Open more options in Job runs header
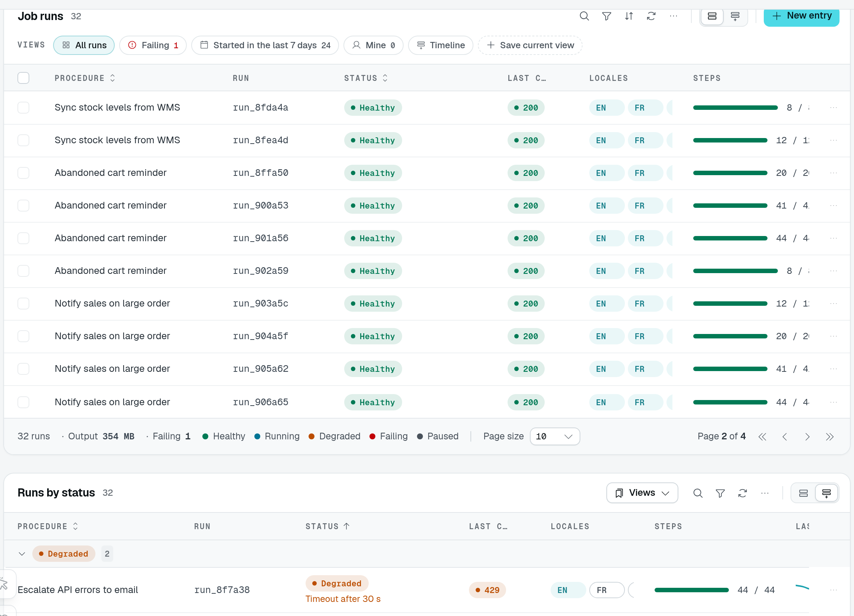854x616 pixels. click(674, 16)
